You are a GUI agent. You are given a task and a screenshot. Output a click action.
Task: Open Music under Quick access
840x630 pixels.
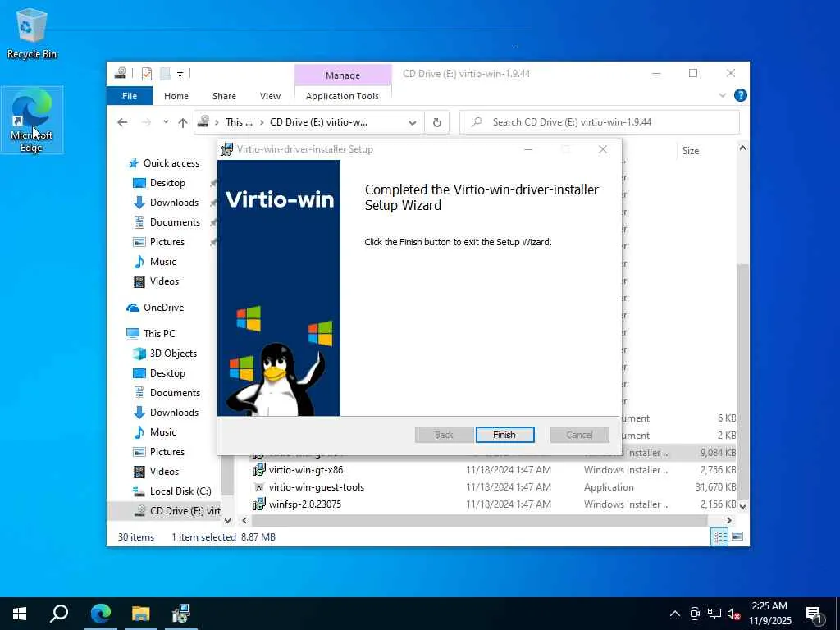tap(163, 262)
